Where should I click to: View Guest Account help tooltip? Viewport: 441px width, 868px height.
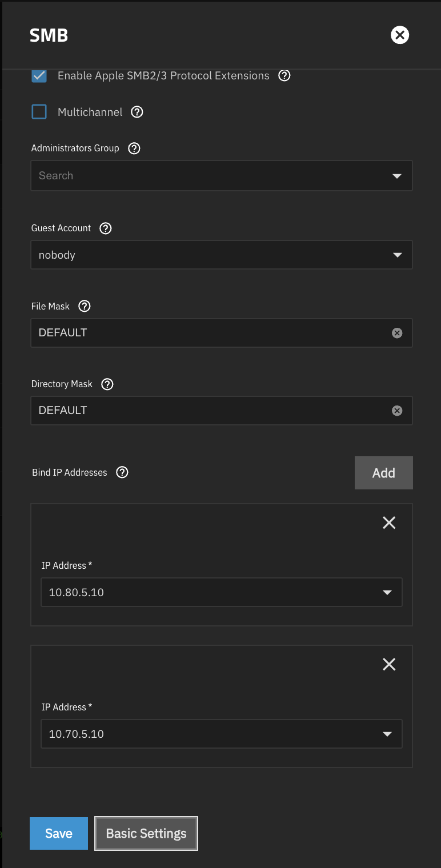[106, 228]
